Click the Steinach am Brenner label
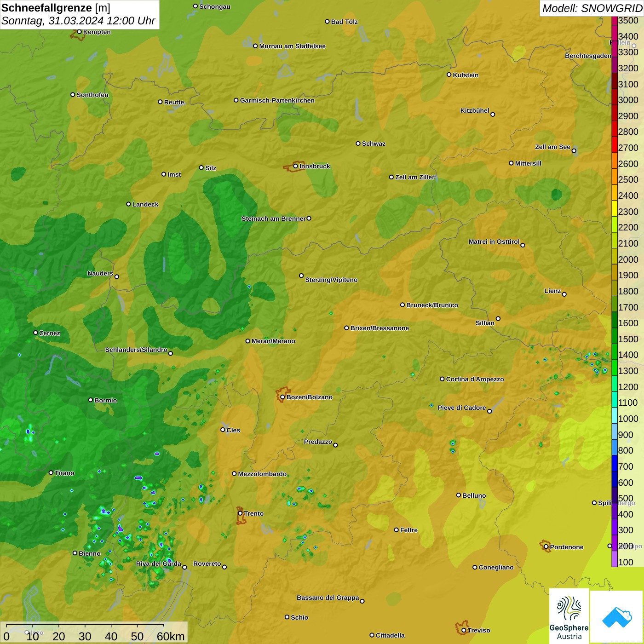 pyautogui.click(x=274, y=218)
